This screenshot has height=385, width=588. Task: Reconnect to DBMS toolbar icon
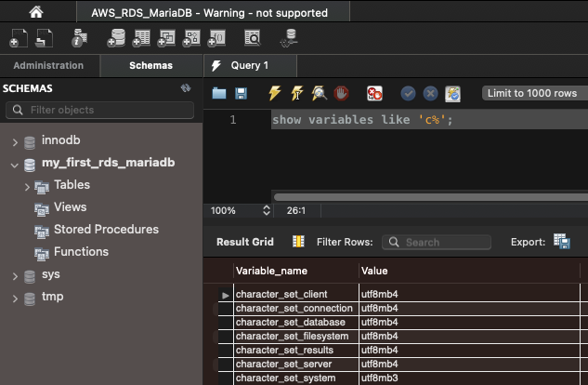tap(289, 38)
